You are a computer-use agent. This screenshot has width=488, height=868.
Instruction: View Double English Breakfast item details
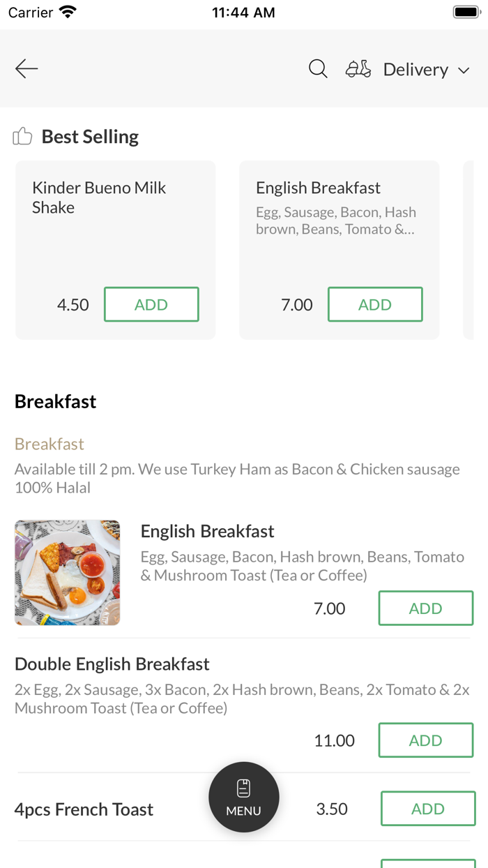pyautogui.click(x=112, y=664)
